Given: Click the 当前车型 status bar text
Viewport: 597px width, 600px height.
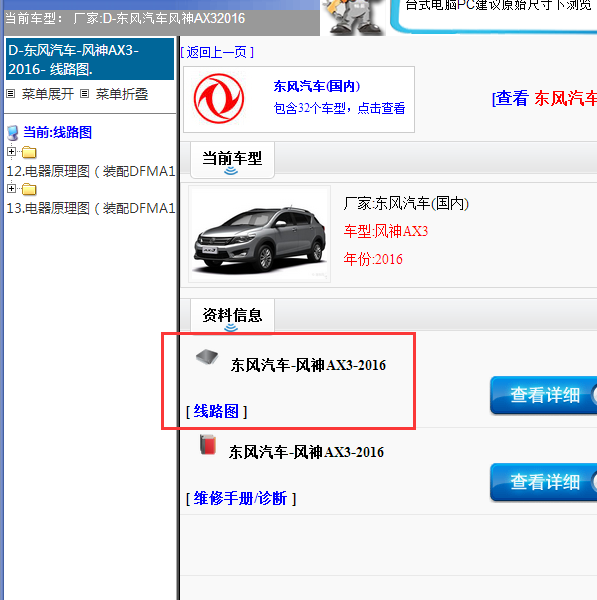Looking at the screenshot, I should coord(125,18).
